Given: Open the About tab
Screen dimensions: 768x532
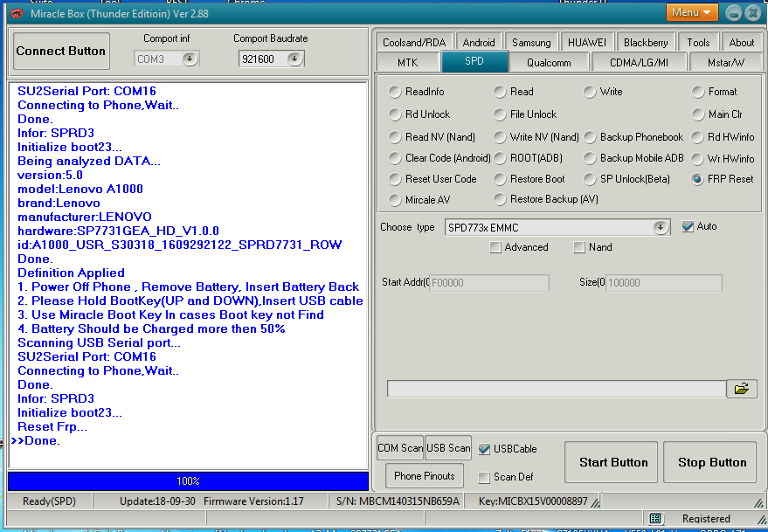Looking at the screenshot, I should (742, 42).
